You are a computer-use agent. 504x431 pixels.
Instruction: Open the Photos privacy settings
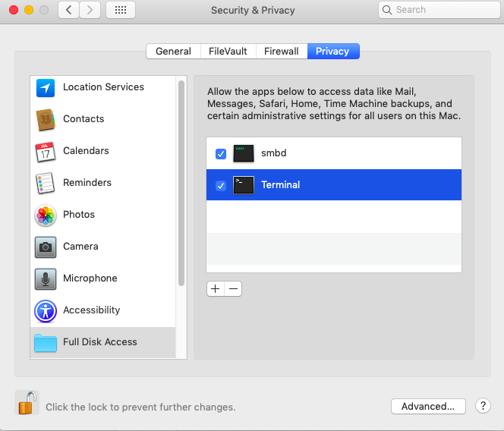[x=78, y=215]
